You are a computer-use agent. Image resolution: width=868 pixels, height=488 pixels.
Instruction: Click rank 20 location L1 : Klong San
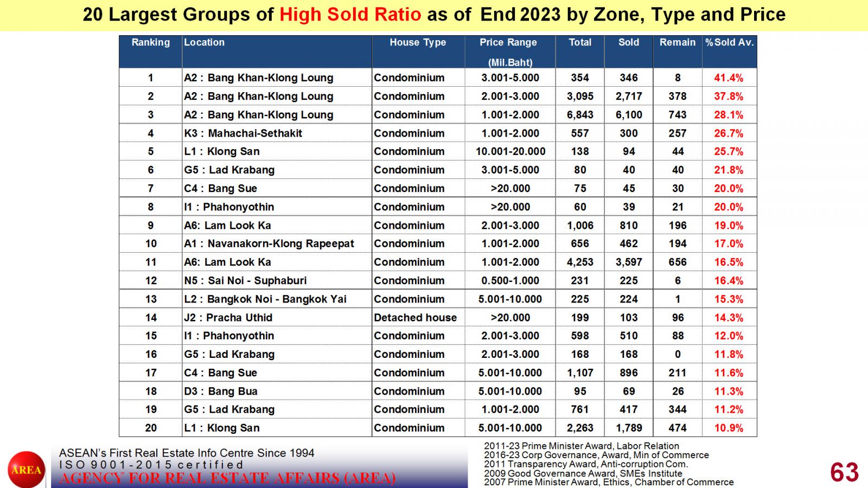[222, 428]
